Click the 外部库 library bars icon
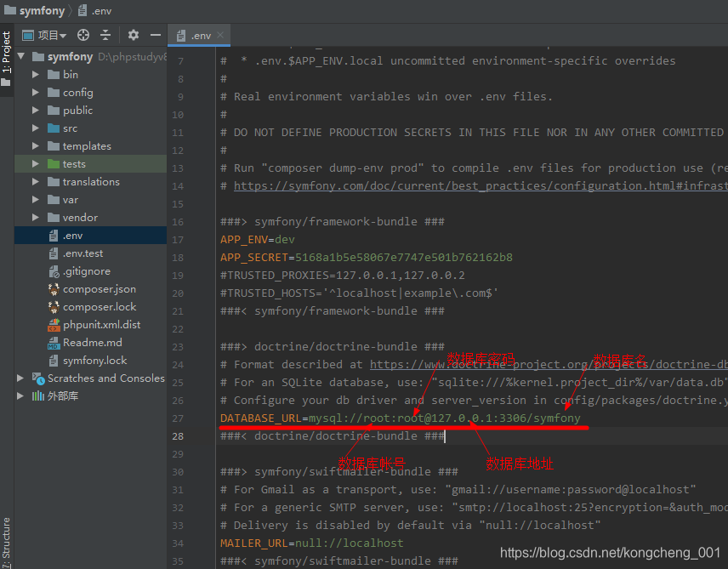 click(38, 395)
